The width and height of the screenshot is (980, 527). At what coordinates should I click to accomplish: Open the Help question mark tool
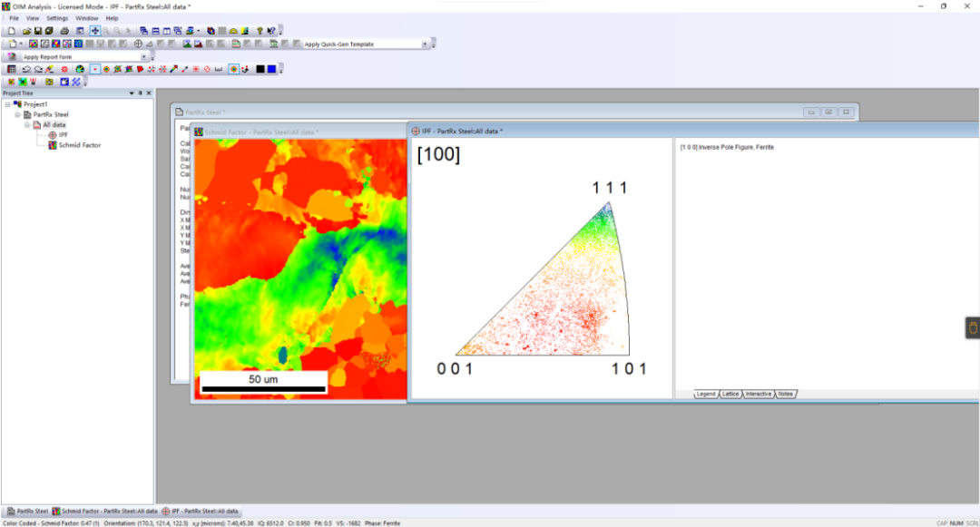tap(259, 30)
